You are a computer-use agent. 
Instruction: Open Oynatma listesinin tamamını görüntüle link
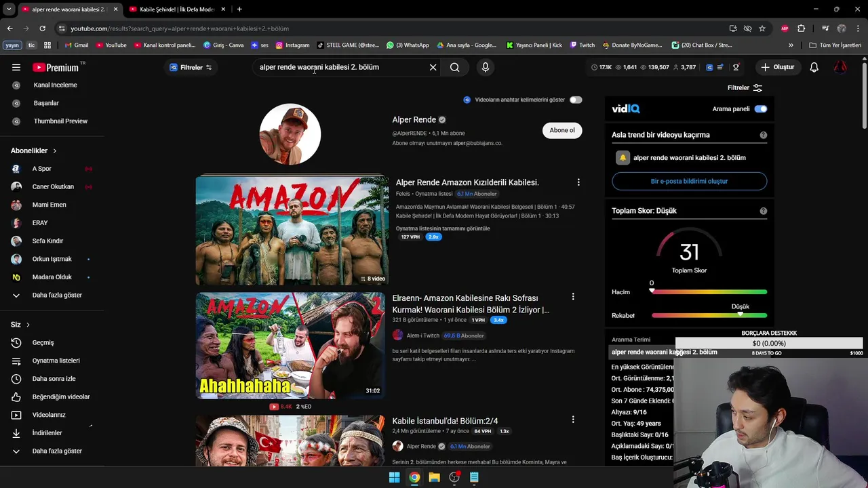[443, 228]
